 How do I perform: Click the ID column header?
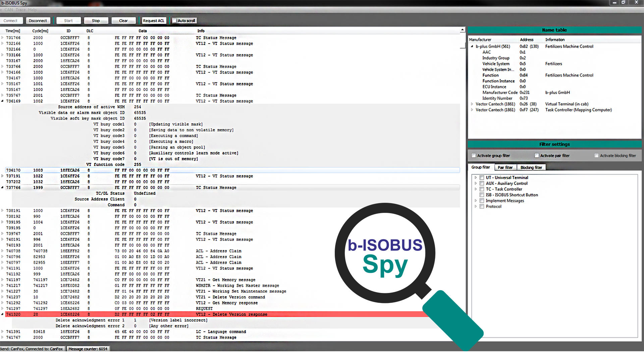(68, 31)
